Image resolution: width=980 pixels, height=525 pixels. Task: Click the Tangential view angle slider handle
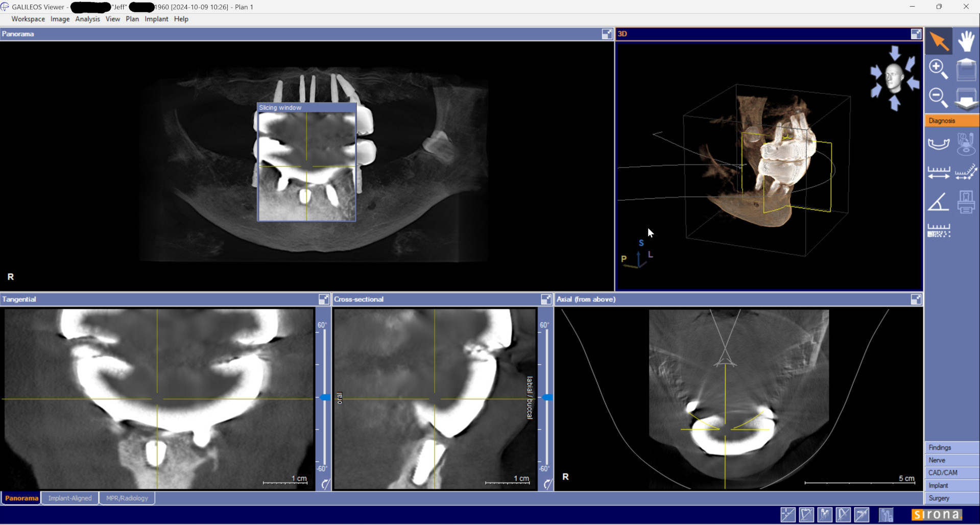[x=324, y=397]
